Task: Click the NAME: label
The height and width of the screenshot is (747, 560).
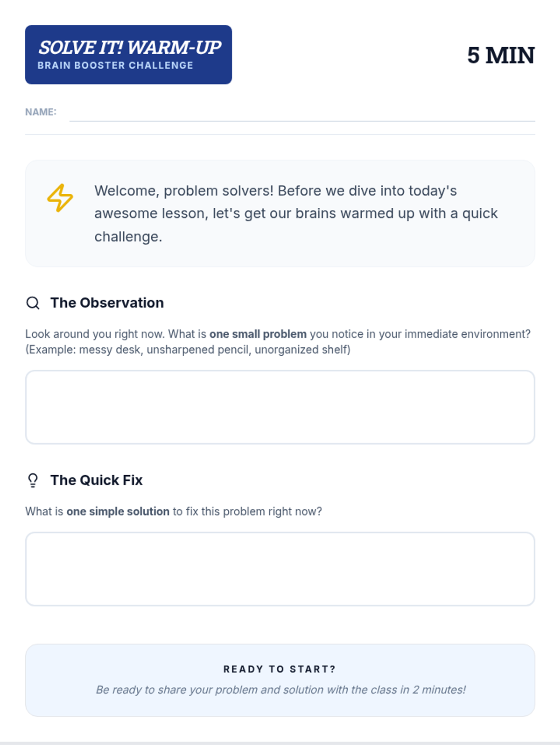Action: (41, 112)
